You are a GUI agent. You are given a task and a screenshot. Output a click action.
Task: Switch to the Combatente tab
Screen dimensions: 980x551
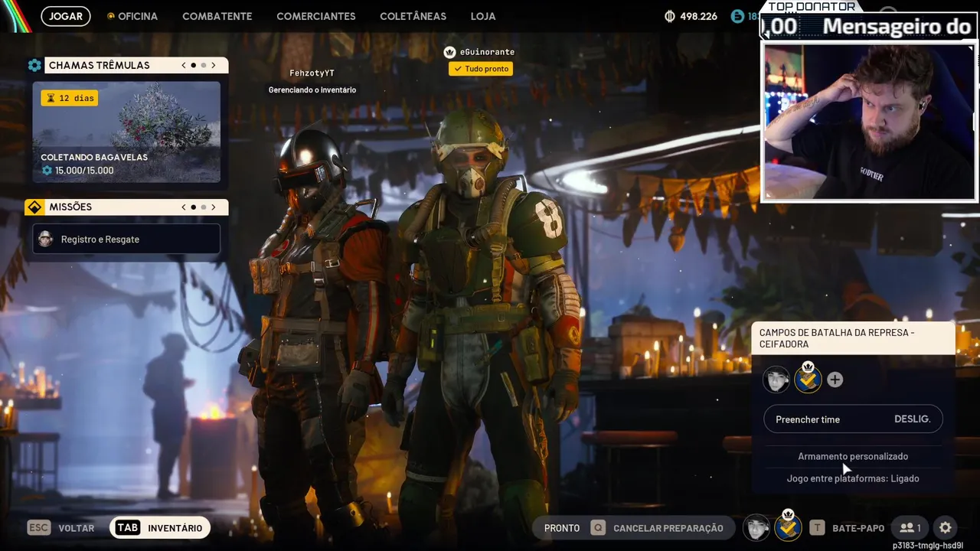coord(217,16)
